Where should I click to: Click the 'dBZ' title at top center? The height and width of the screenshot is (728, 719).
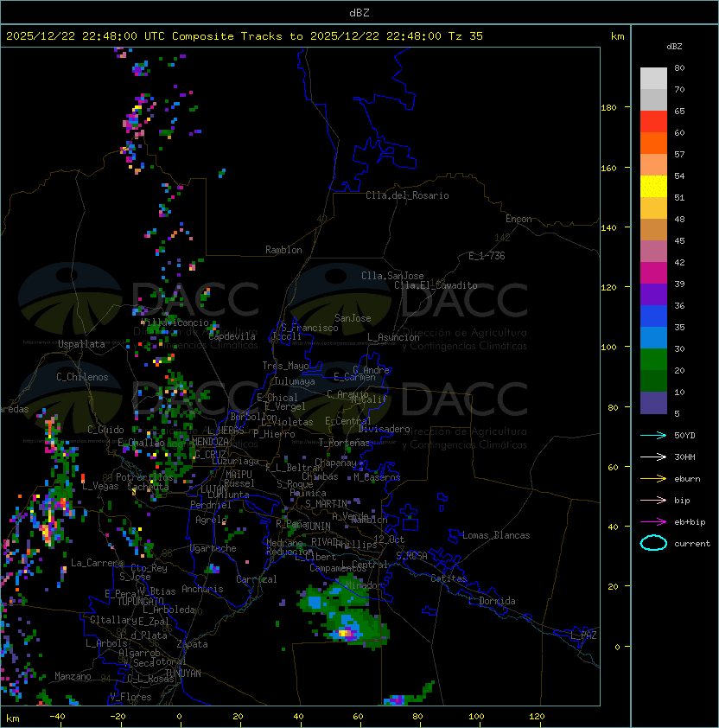click(x=359, y=13)
